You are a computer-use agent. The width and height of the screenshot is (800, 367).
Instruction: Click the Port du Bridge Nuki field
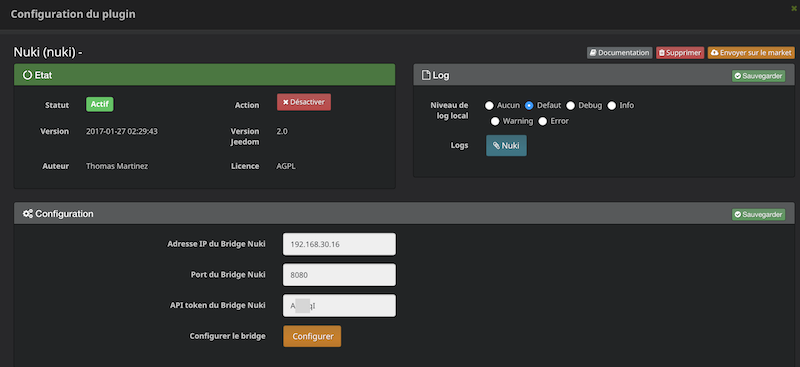(339, 275)
